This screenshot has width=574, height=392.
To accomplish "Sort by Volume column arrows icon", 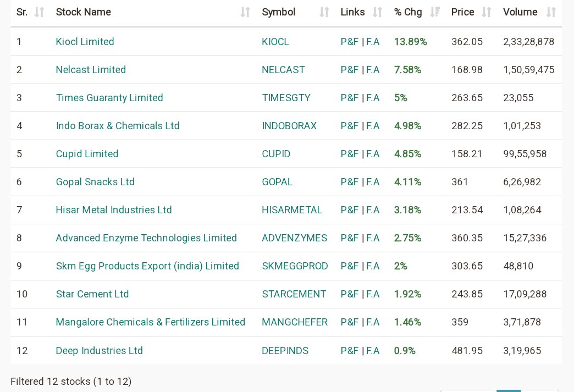I will coord(551,12).
